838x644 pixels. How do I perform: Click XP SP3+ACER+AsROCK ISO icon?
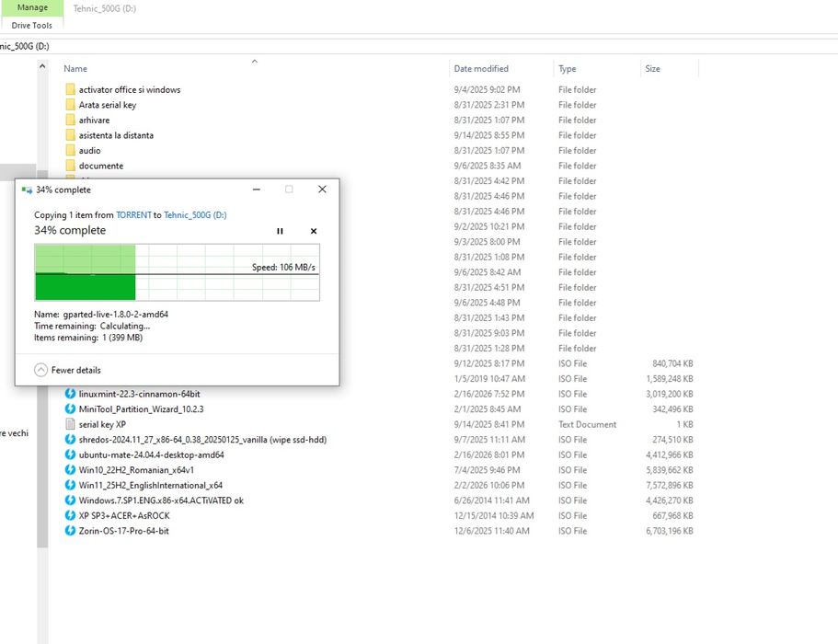coord(70,515)
